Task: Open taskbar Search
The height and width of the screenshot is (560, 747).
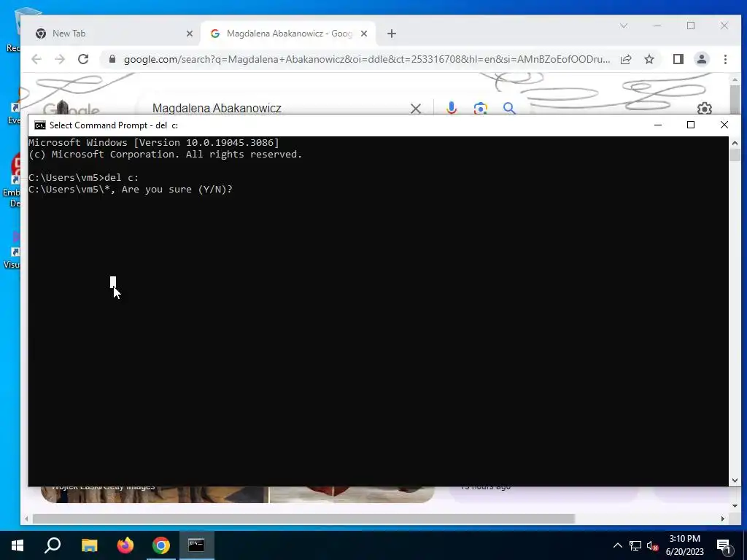Action: [x=53, y=545]
